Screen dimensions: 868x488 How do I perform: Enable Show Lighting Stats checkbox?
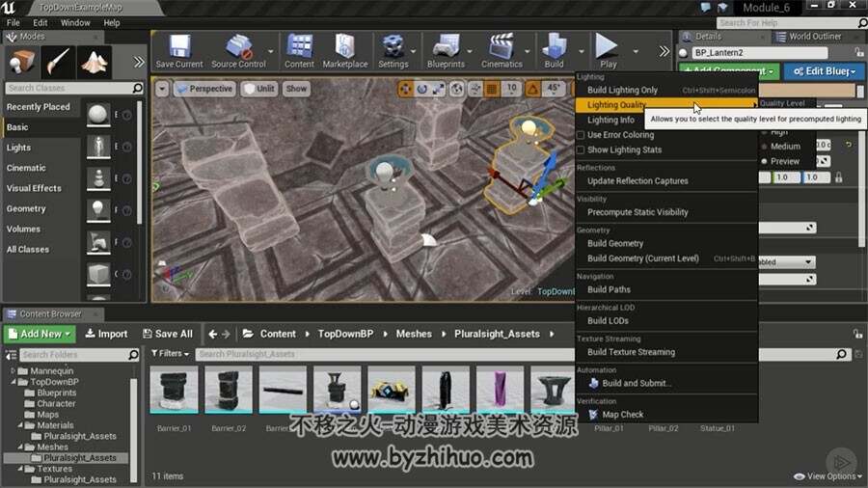(581, 149)
